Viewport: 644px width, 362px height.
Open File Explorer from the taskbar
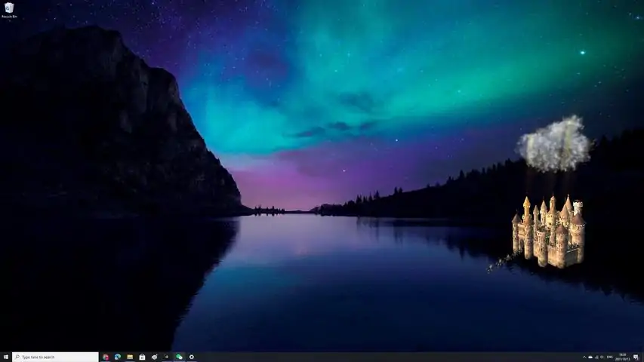pos(130,357)
